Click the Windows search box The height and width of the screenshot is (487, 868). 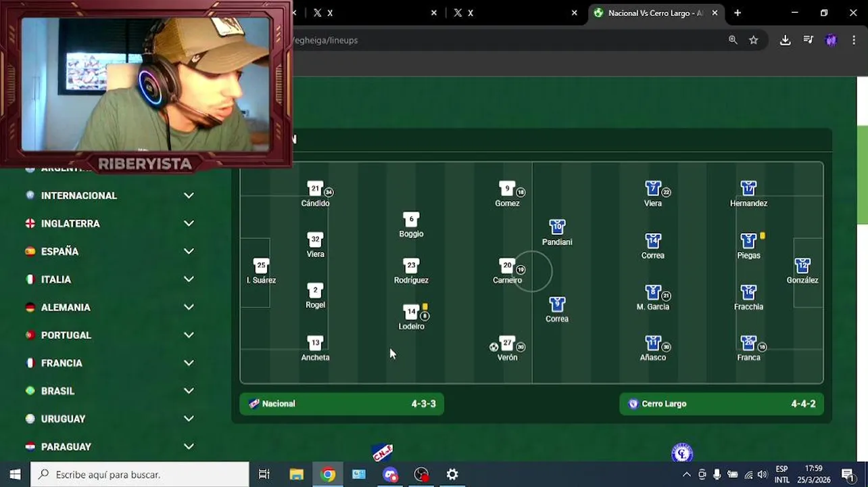pyautogui.click(x=139, y=474)
